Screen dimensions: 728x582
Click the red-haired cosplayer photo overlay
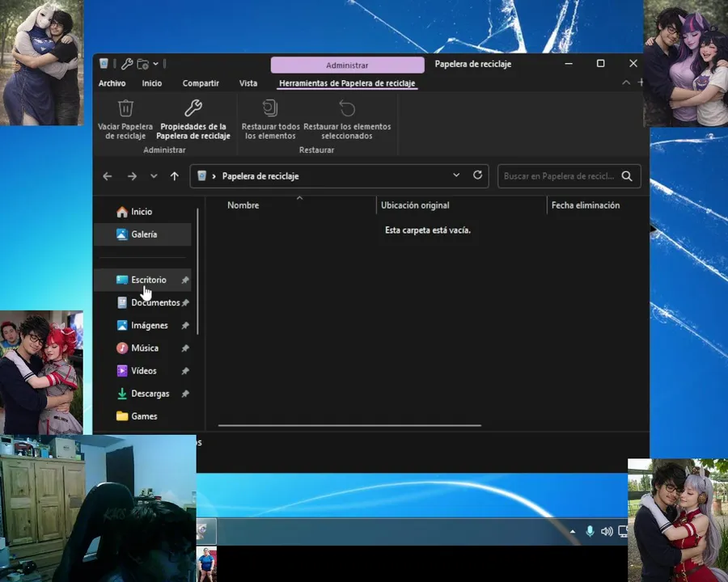pos(42,372)
